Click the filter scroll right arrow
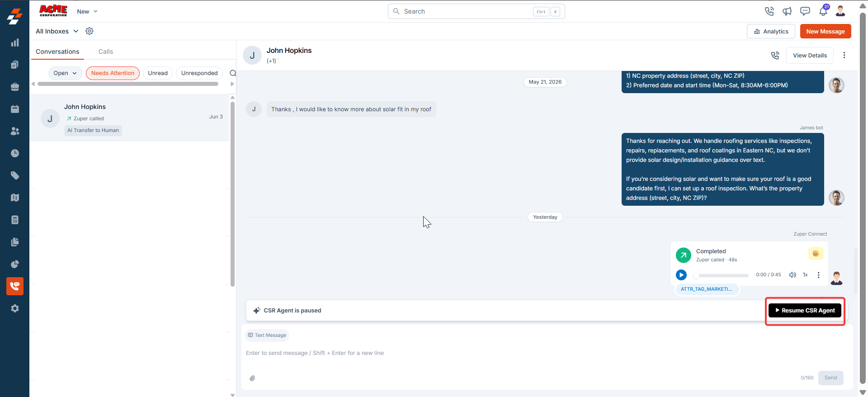The height and width of the screenshot is (397, 868). click(232, 84)
